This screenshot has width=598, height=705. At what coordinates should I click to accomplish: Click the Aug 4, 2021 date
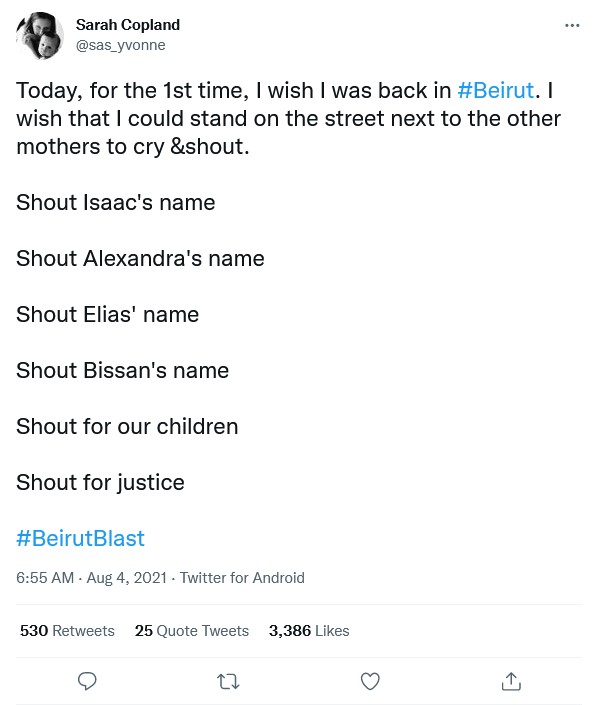(126, 578)
